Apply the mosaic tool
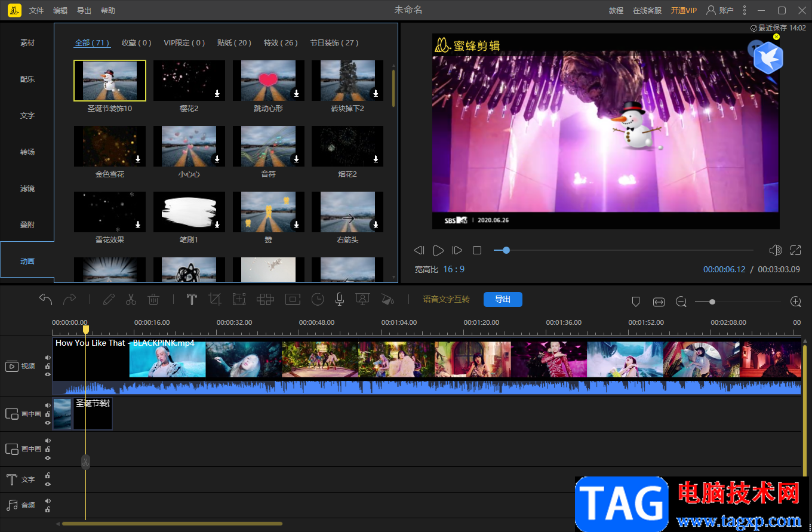Viewport: 812px width, 532px height. click(x=265, y=299)
